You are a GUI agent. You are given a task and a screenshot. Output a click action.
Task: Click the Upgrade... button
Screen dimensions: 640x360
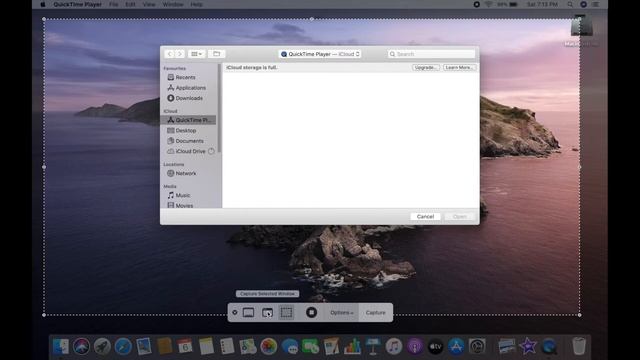[425, 68]
